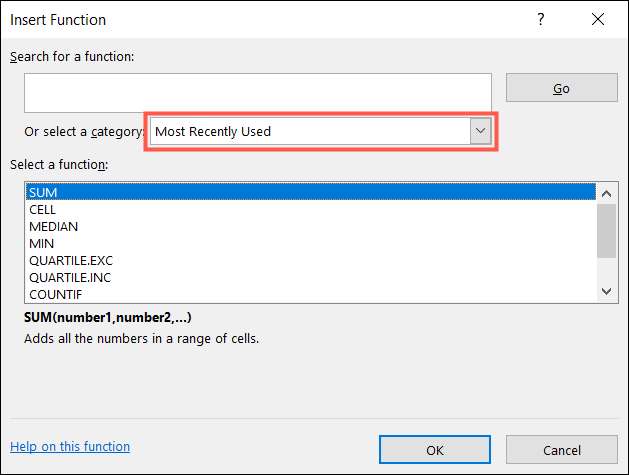Click the Most Recently Used combo box
Image resolution: width=629 pixels, height=475 pixels.
pos(308,131)
